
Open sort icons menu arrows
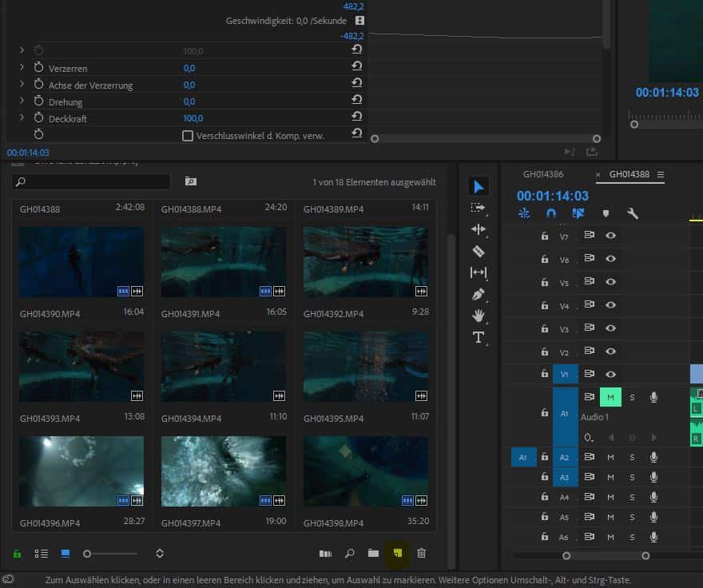pos(160,553)
